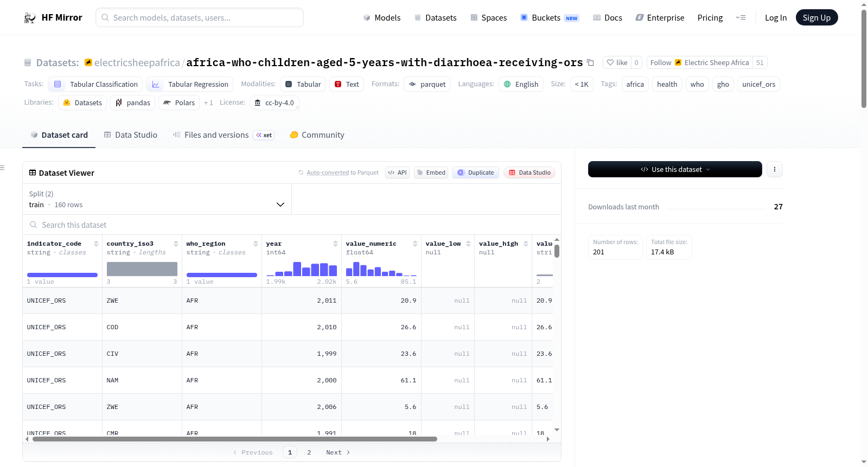Open the Auto-converted to Parquet link

[328, 173]
